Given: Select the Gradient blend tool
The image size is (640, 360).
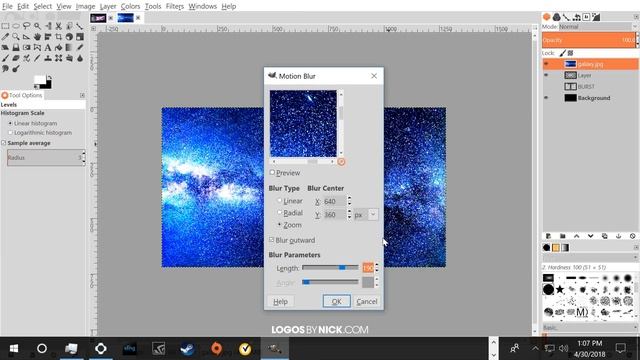Looking at the screenshot, I should [69, 47].
